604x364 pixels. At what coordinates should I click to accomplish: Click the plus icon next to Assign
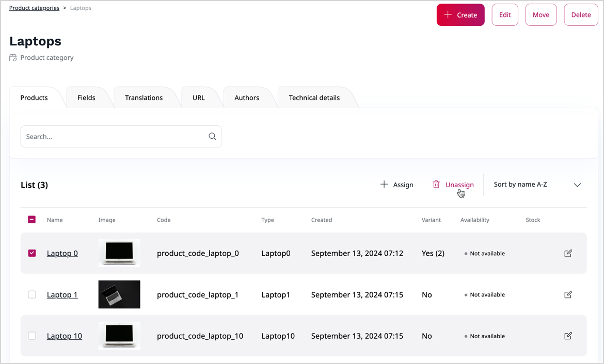(x=384, y=184)
